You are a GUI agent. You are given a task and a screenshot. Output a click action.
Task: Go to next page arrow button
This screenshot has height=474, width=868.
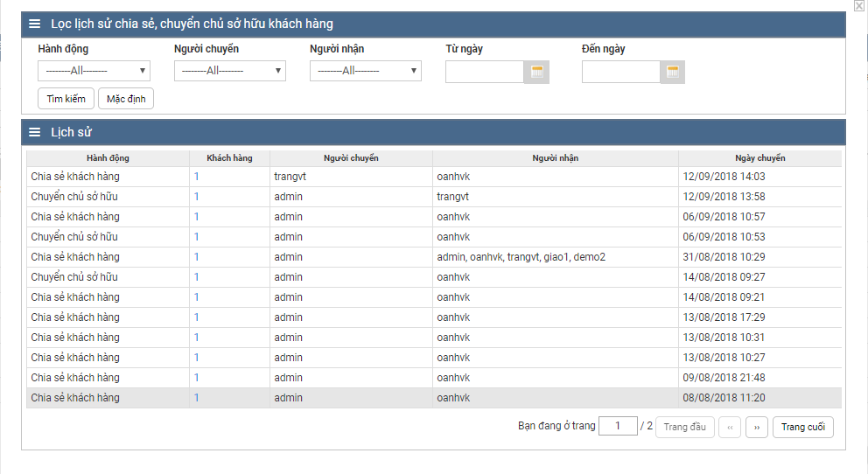[756, 427]
